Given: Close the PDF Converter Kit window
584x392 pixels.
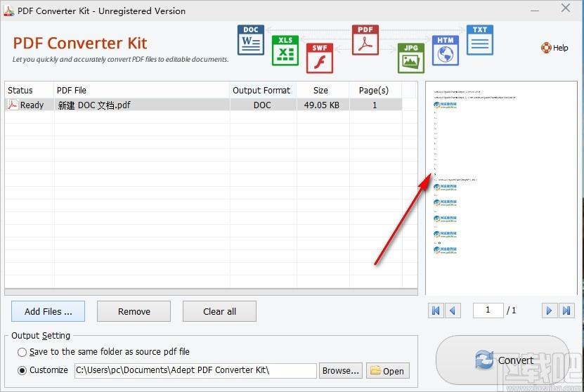Looking at the screenshot, I should (566, 8).
